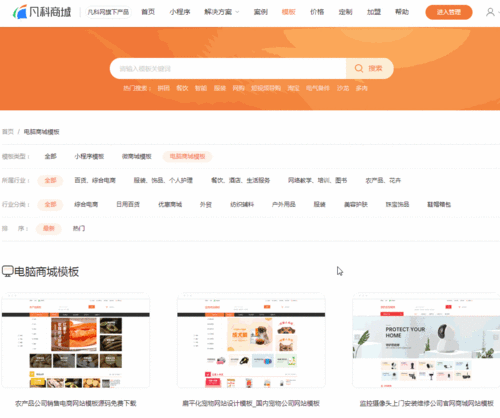Open the security camera template thumbnail
500x418 pixels.
[426, 340]
